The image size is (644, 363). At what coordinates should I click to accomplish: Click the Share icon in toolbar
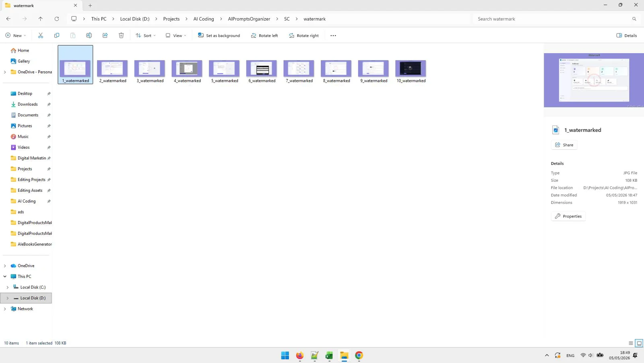click(105, 35)
